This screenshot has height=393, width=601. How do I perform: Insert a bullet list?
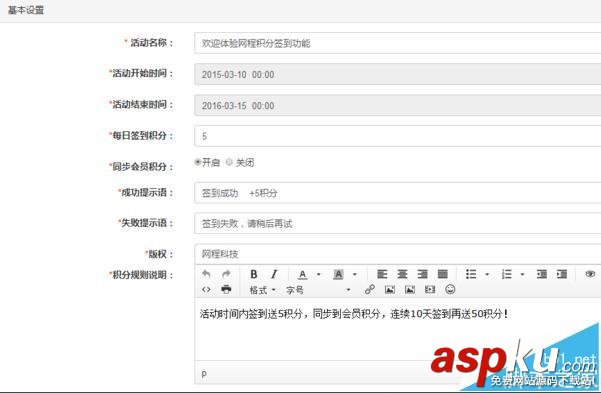[471, 274]
